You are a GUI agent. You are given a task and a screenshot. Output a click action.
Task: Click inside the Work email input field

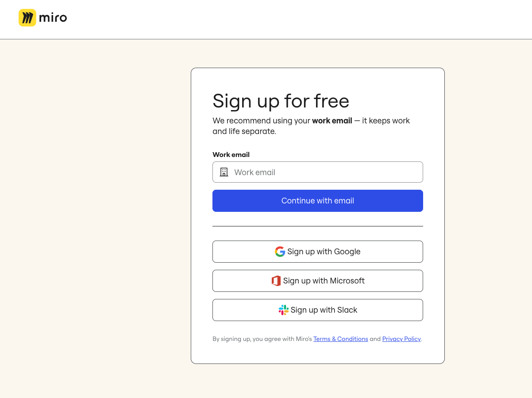click(x=318, y=172)
